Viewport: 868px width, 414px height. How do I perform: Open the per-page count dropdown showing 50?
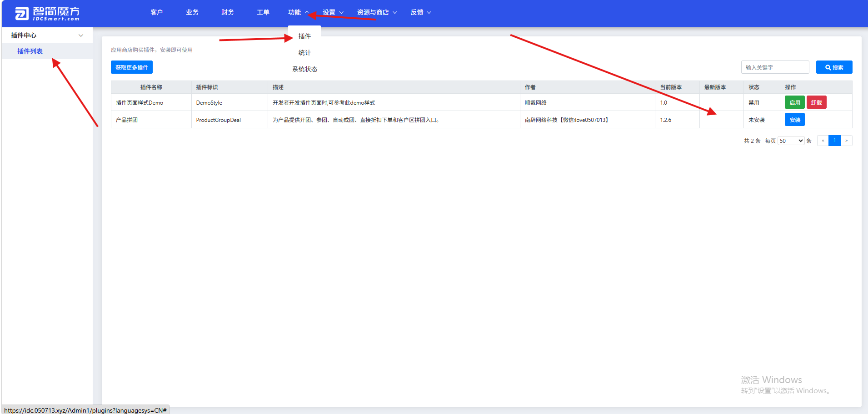(x=791, y=141)
